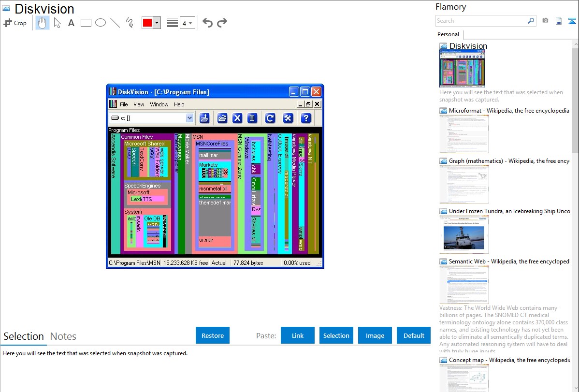Screen dimensions: 579x392
Task: Click DiskVision's go-up-folder toolbar icon
Action: coord(204,118)
